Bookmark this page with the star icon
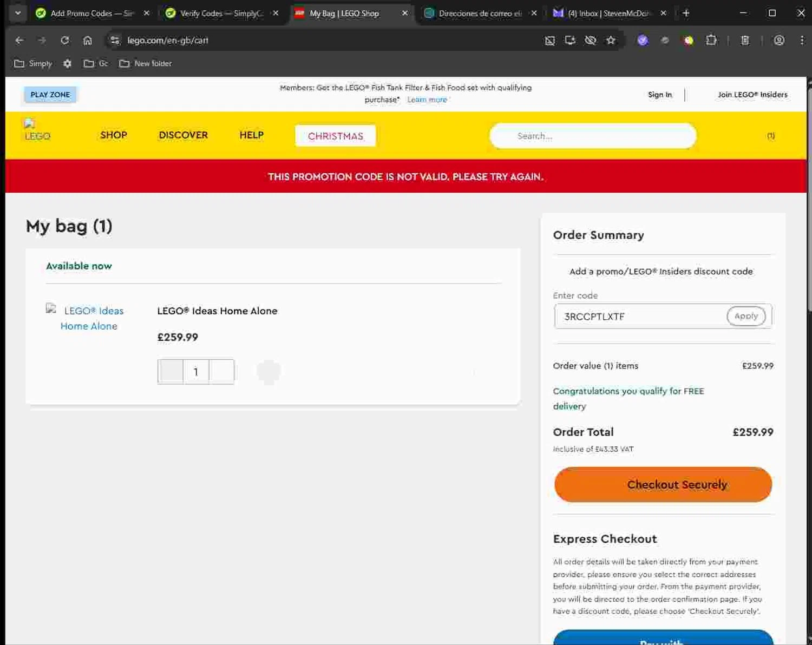 tap(611, 40)
